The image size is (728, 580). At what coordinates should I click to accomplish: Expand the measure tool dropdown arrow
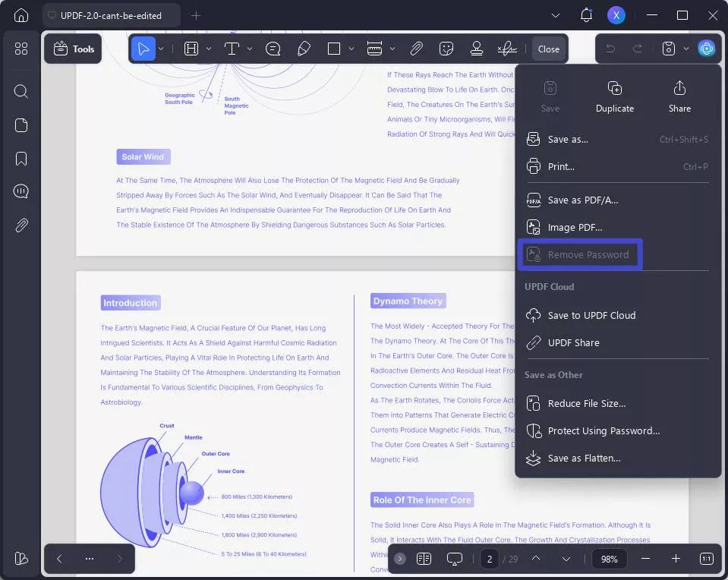pos(392,49)
